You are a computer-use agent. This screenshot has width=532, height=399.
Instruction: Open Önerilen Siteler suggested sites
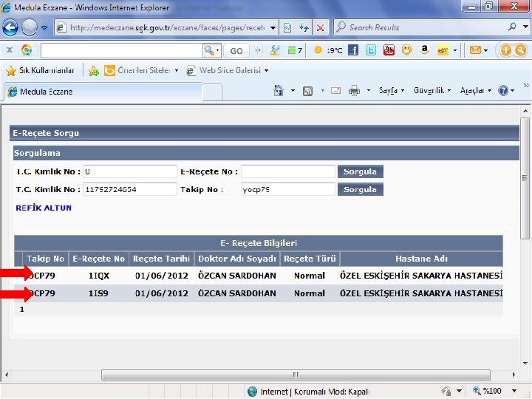coord(141,70)
